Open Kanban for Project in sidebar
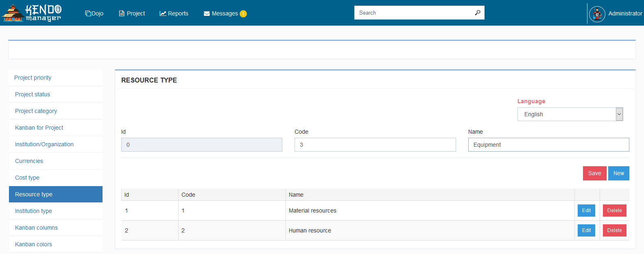This screenshot has height=254, width=644. click(56, 128)
